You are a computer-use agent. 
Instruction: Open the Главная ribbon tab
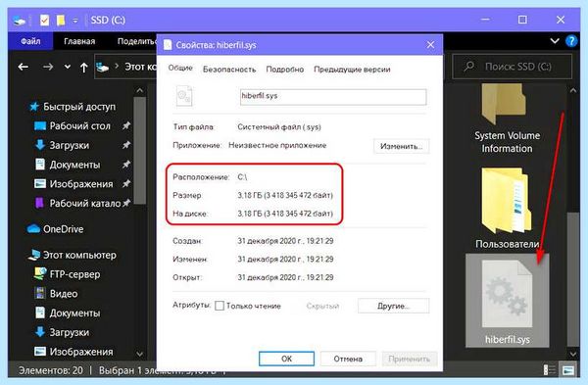(79, 41)
